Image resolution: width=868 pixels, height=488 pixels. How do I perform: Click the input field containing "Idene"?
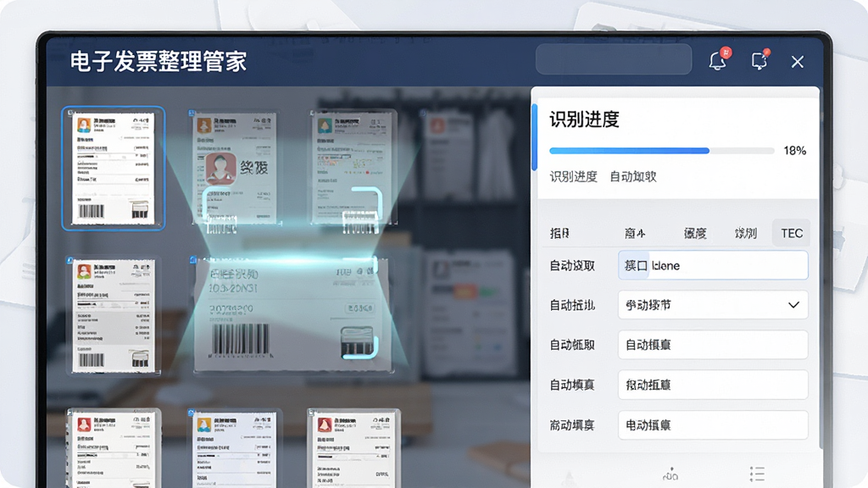(713, 265)
